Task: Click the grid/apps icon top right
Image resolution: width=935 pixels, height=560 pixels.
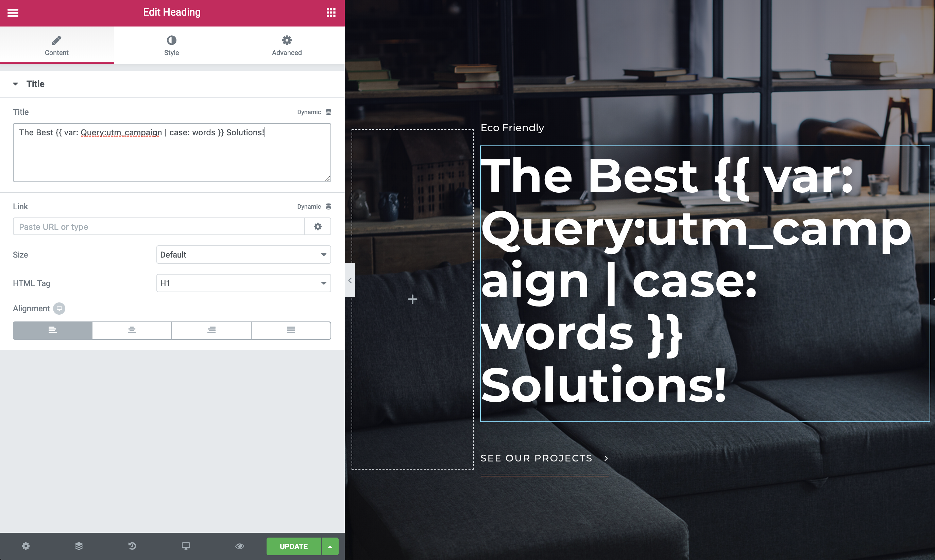Action: click(331, 13)
